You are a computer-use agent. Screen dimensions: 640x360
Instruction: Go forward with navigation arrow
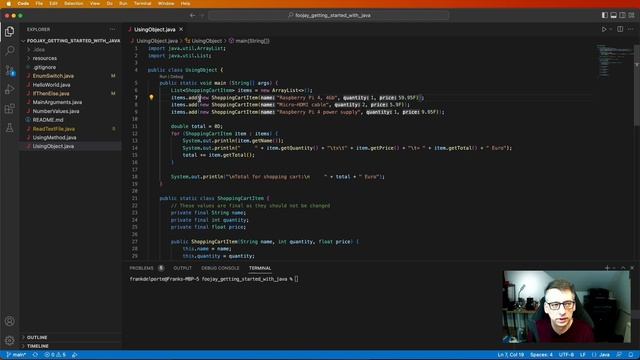202,16
